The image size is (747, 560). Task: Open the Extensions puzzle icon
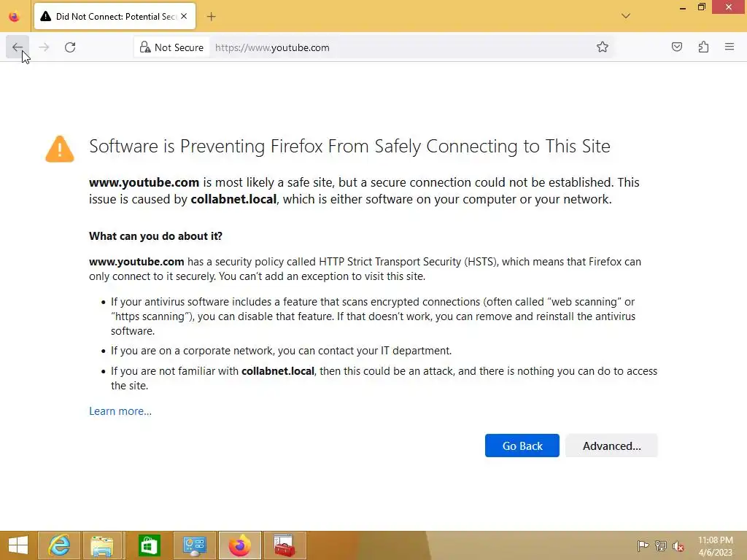click(x=703, y=47)
